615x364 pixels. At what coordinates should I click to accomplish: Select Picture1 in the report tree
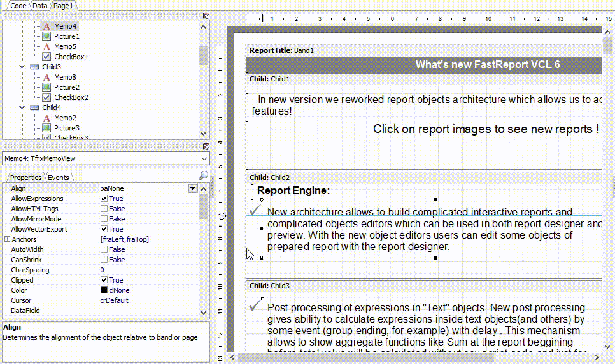pos(67,36)
